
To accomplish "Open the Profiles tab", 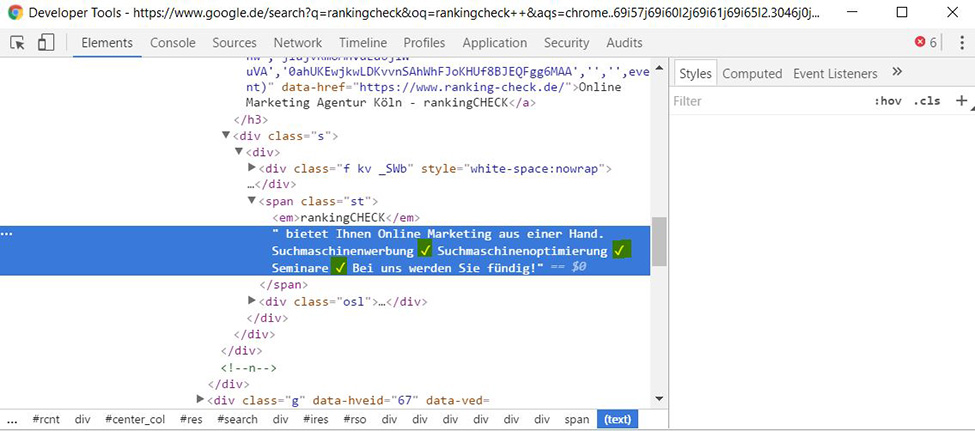I will (424, 43).
